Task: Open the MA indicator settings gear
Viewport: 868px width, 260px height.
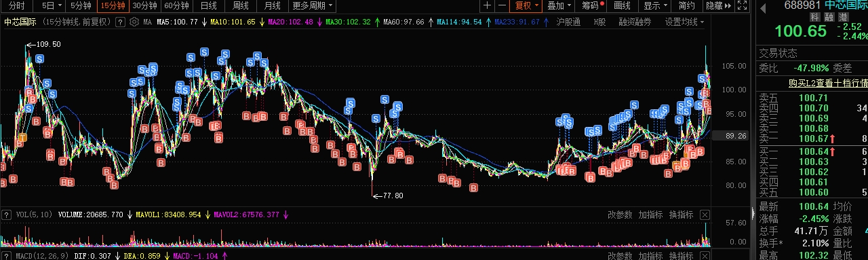Action: coord(134,22)
